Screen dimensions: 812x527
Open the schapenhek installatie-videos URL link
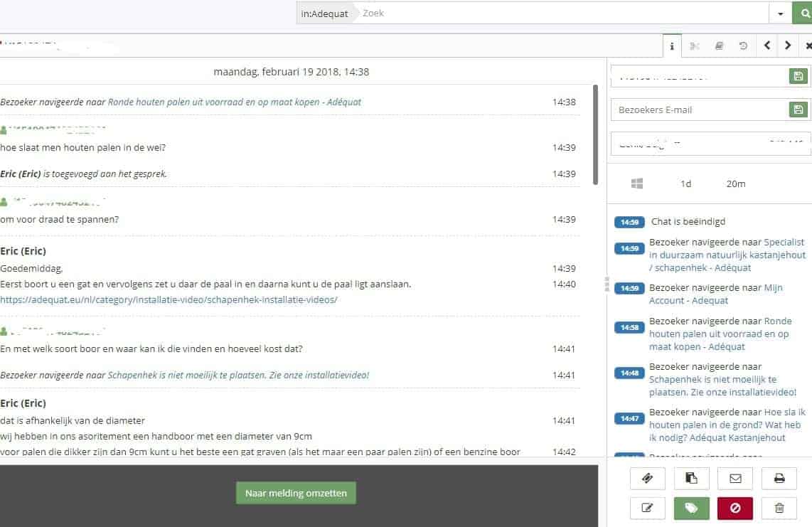tap(169, 299)
